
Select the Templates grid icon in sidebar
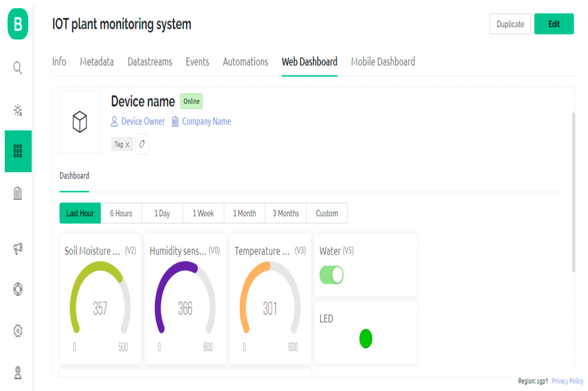pos(18,151)
